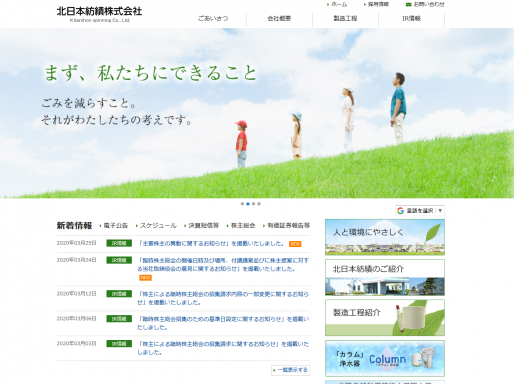Click the 新着情報 section heading

coord(74,226)
